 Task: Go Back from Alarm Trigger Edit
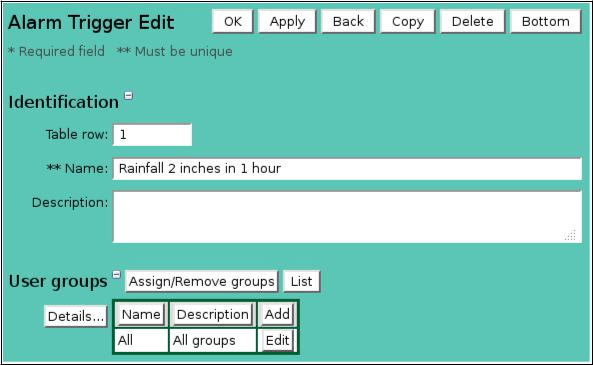(x=348, y=22)
